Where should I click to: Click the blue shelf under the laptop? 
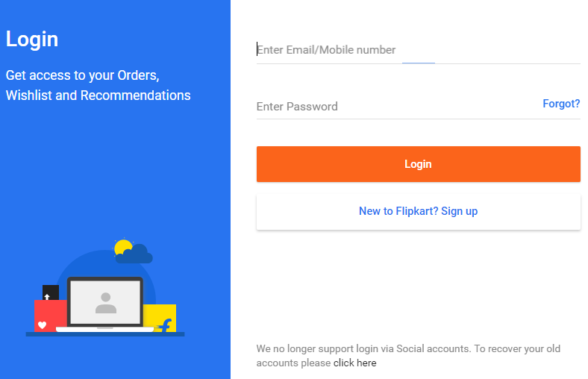point(105,334)
